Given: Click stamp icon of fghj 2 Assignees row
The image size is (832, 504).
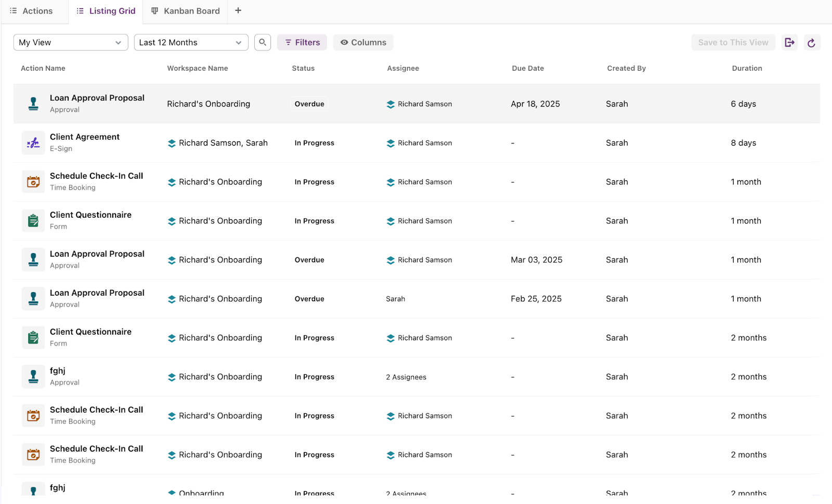Looking at the screenshot, I should pos(33,376).
